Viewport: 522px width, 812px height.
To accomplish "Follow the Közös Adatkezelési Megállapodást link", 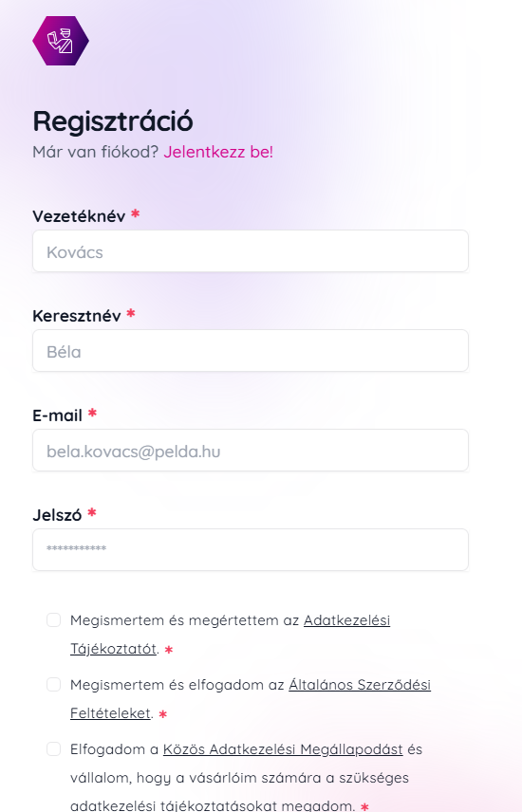I will pos(283,749).
